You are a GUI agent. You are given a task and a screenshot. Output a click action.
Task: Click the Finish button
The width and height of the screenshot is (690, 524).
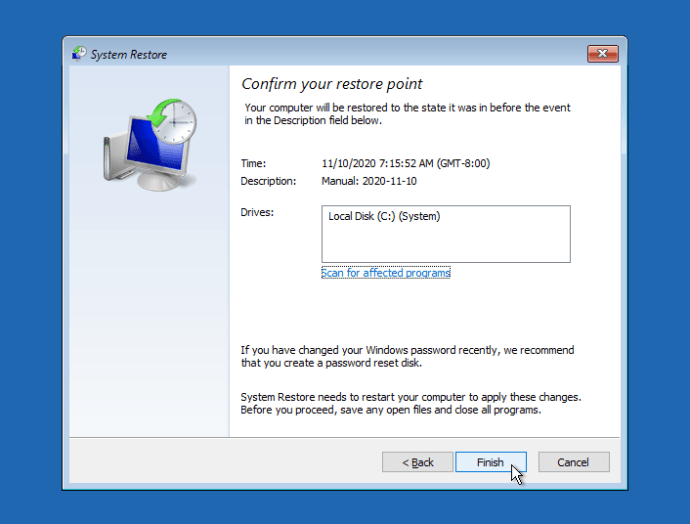[x=491, y=462]
